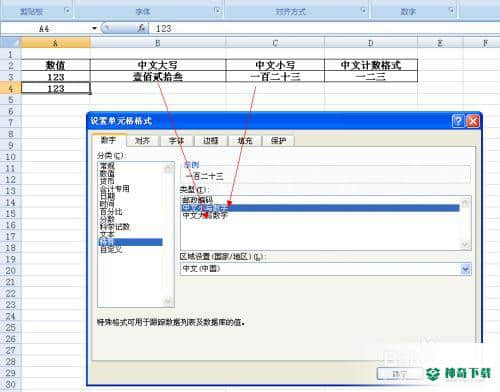500x392 pixels.
Task: Open the Name Box dropdown arrow
Action: coord(94,28)
